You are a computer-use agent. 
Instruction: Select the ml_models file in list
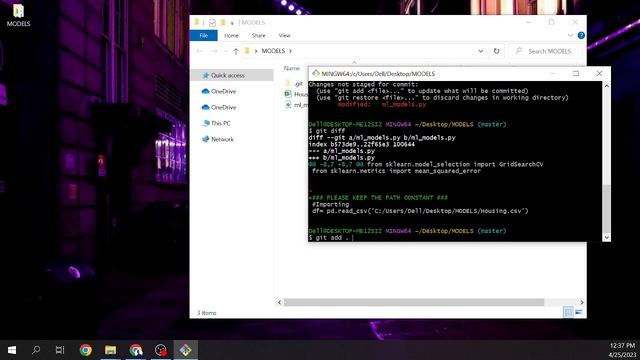click(x=296, y=105)
